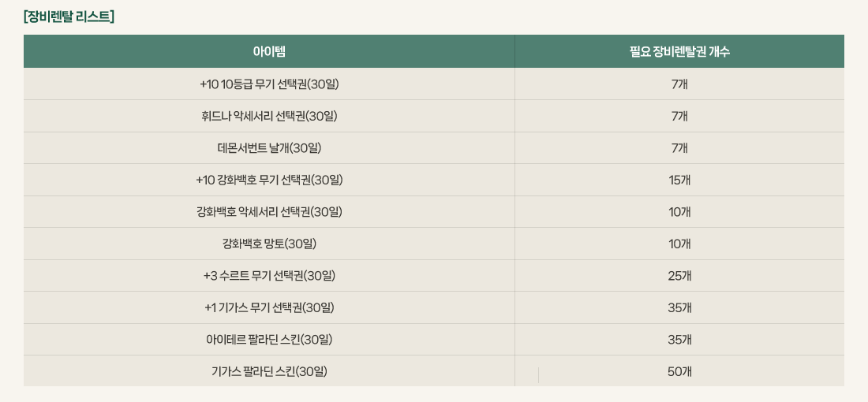
Task: Click the 15개 rental ticket count
Action: pyautogui.click(x=679, y=180)
